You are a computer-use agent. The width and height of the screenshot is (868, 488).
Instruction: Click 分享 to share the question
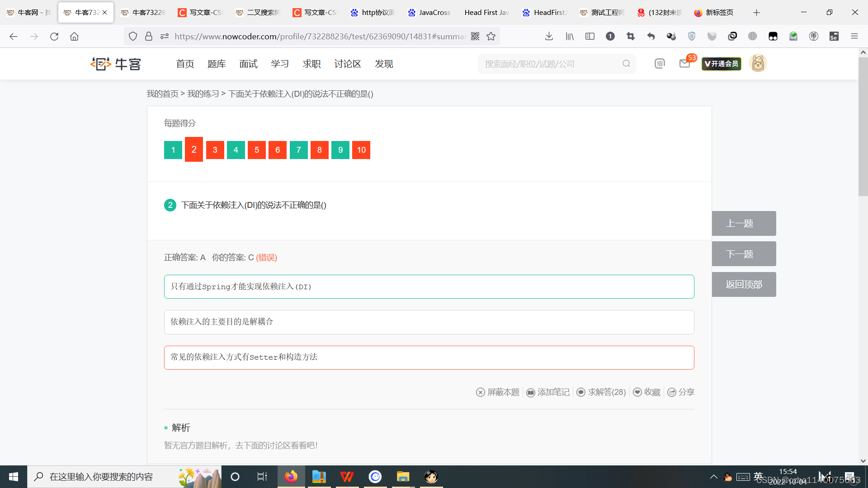tap(681, 392)
